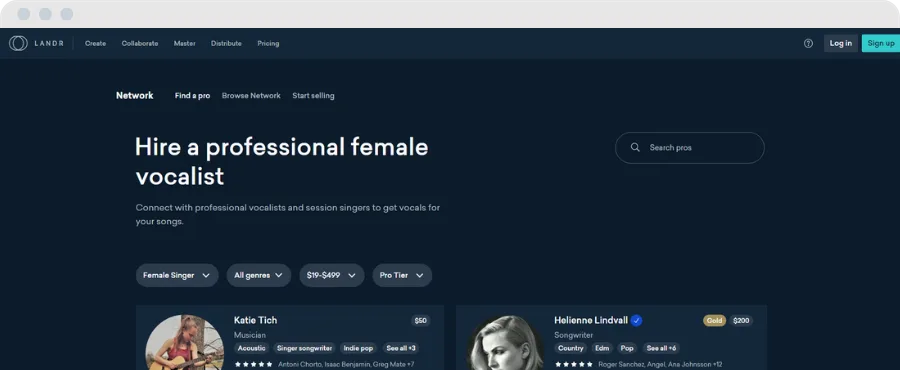Image resolution: width=900 pixels, height=370 pixels.
Task: Click the magnifier icon in search box
Action: pos(635,147)
